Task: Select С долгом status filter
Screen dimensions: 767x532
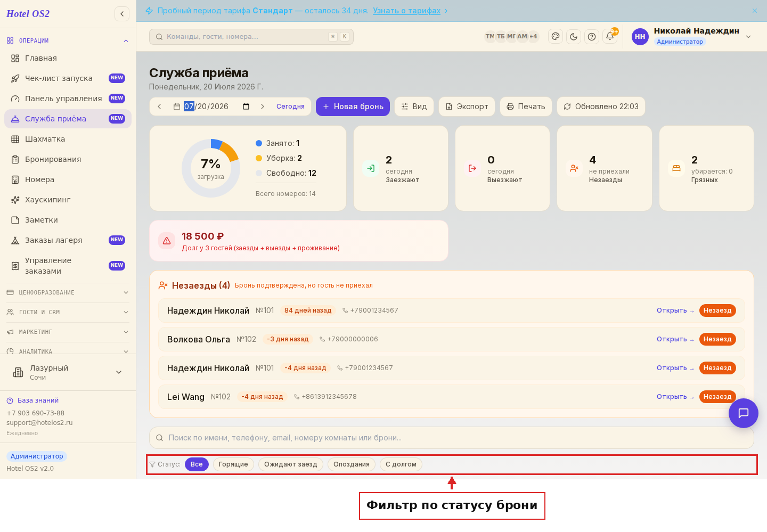Action: tap(401, 464)
